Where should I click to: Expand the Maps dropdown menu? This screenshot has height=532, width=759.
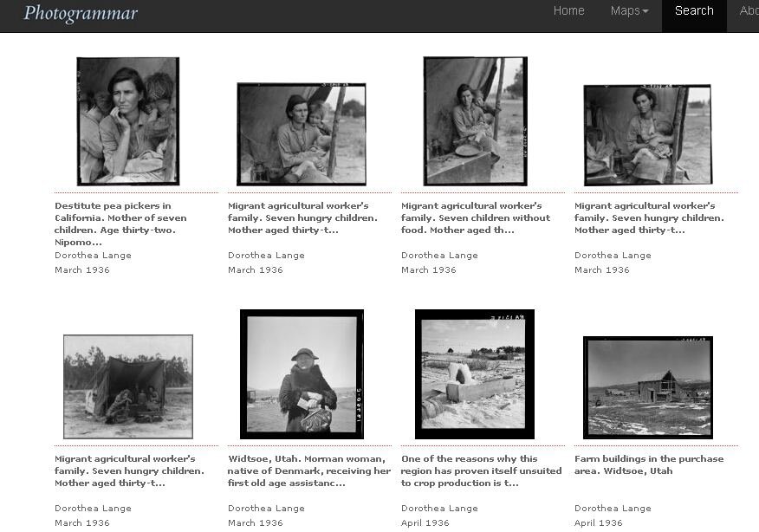point(629,10)
